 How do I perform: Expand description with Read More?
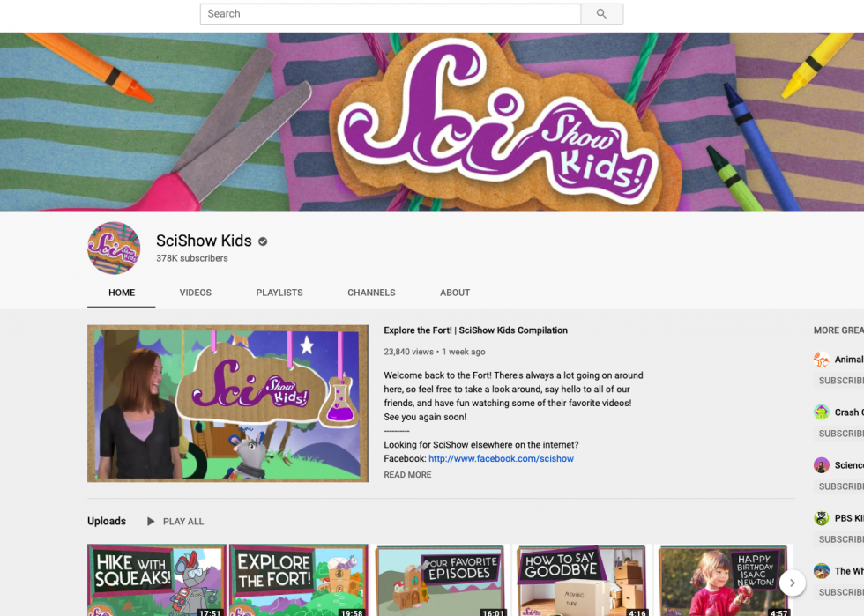(407, 475)
